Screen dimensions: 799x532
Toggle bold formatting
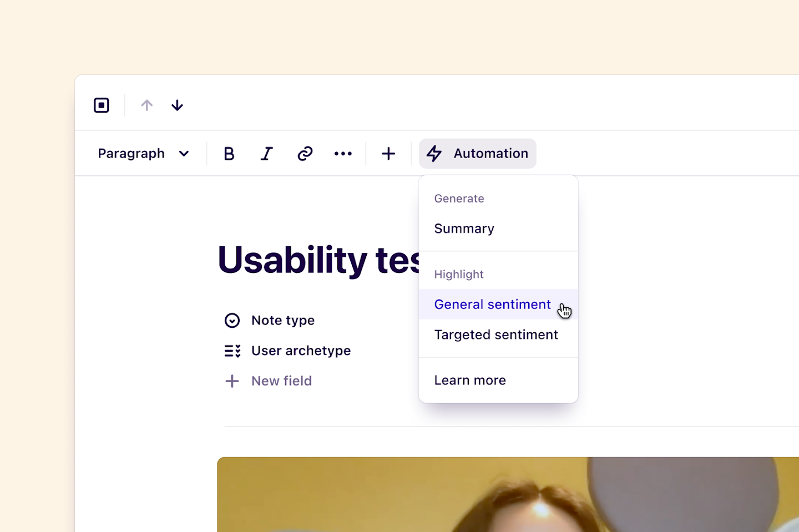point(229,154)
